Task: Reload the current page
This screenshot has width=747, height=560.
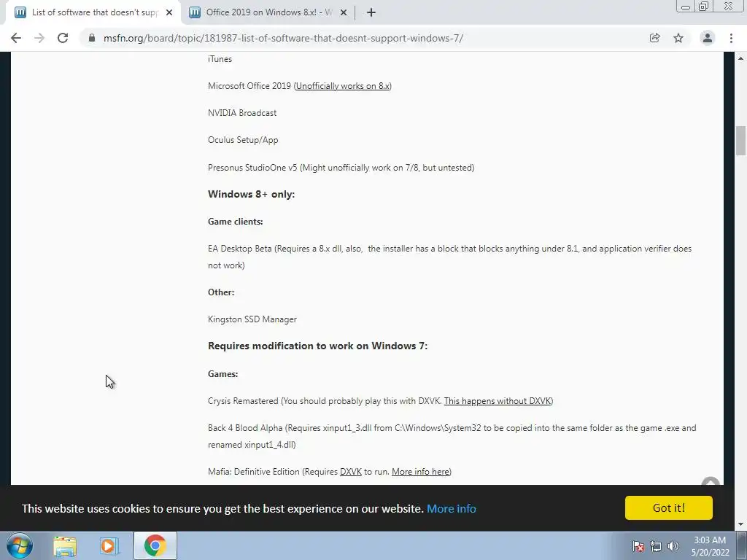Action: point(63,38)
